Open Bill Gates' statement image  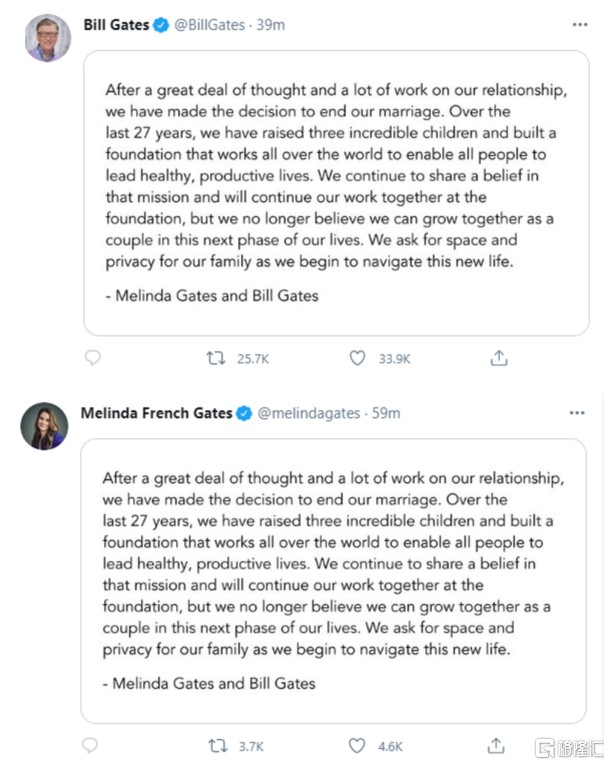335,192
